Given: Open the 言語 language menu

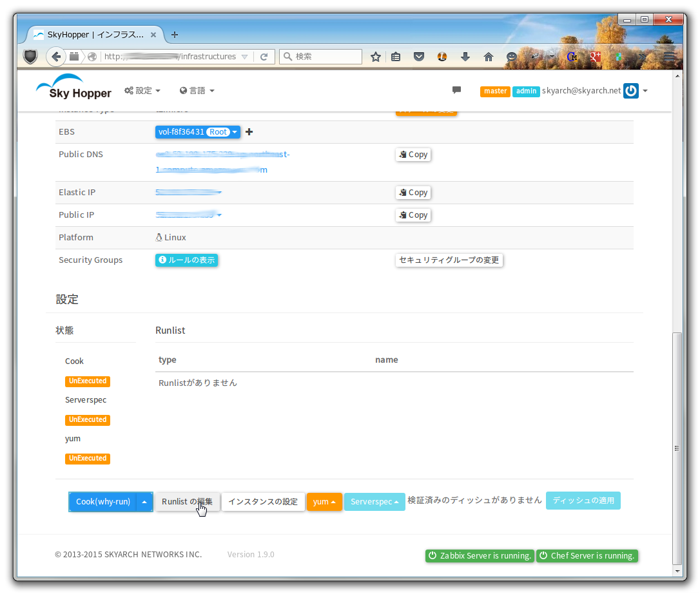Looking at the screenshot, I should 197,91.
